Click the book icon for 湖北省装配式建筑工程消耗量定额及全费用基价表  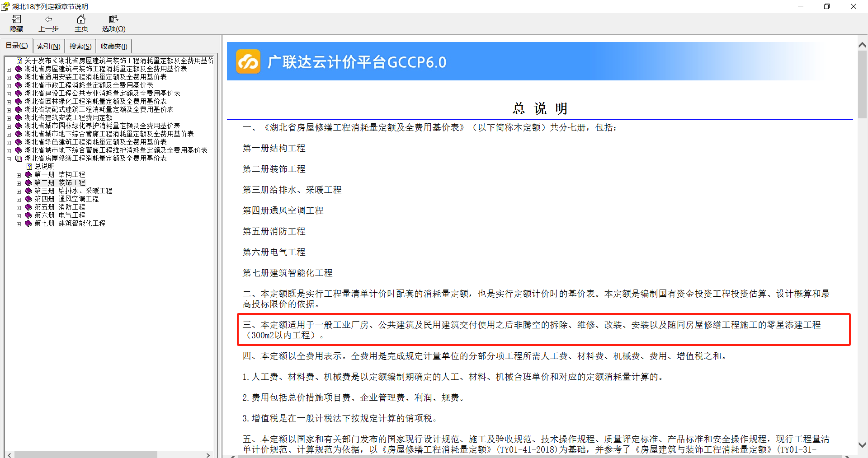click(19, 109)
